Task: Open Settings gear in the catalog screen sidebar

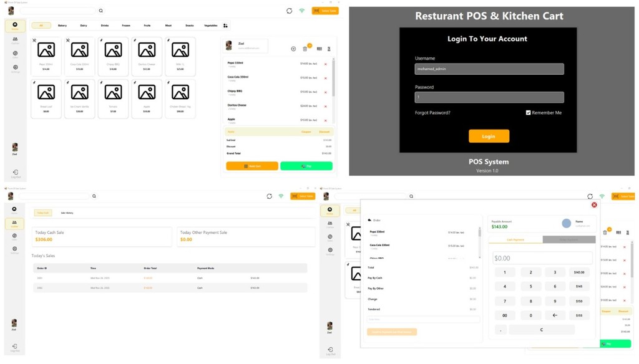Action: pyautogui.click(x=15, y=68)
